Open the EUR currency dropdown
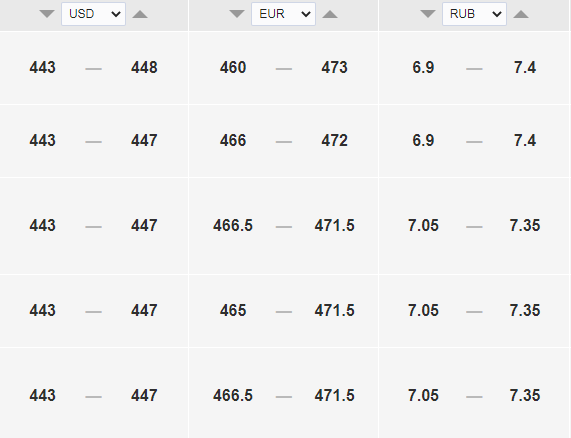The width and height of the screenshot is (571, 438). (283, 14)
